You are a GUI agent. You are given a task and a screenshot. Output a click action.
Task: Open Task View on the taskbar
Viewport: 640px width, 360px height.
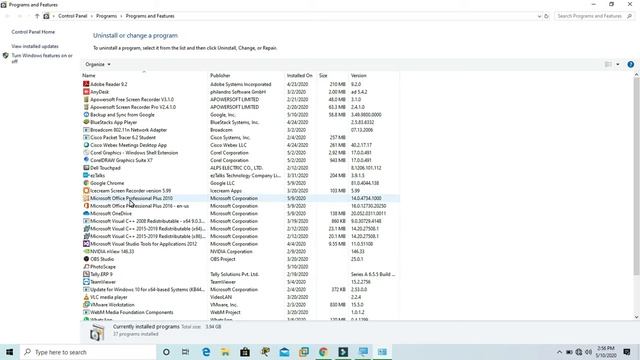click(185, 352)
